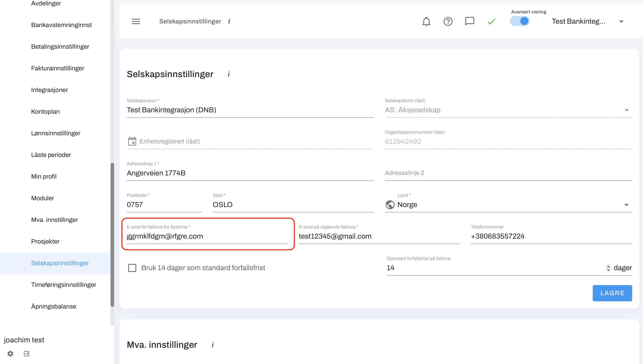Screen dimensions: 643x364
Task: Toggle the Avansert visning switch
Action: [x=520, y=21]
